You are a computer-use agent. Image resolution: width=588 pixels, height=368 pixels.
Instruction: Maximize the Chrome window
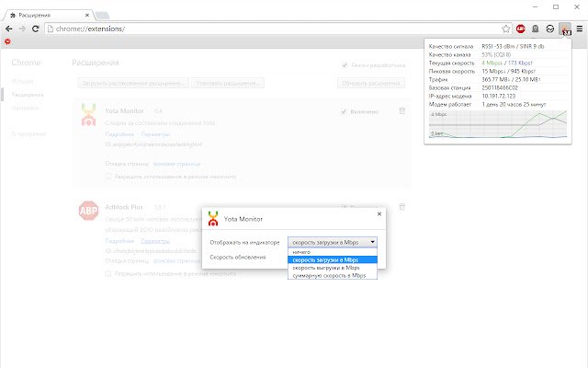tap(556, 6)
